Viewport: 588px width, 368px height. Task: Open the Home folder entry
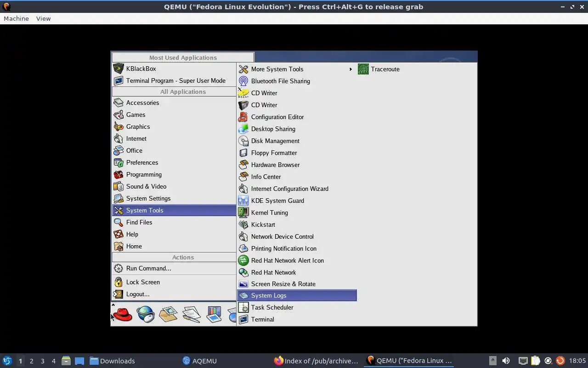coord(174,246)
